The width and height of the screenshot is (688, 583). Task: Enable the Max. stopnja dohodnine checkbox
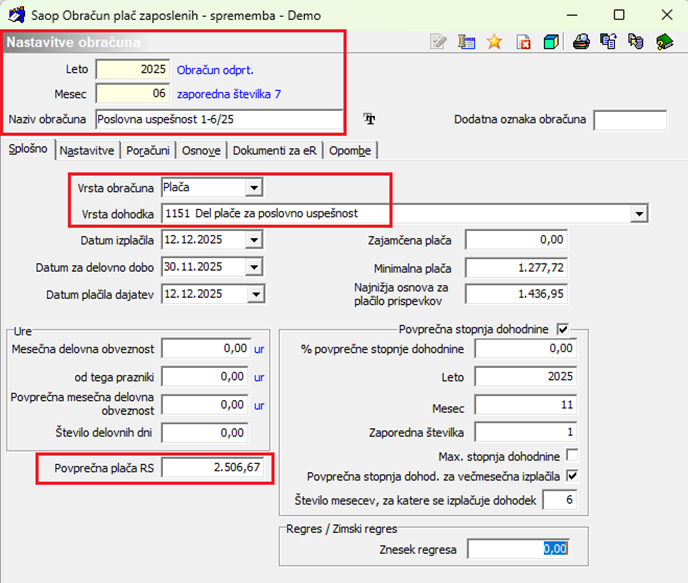tap(572, 455)
